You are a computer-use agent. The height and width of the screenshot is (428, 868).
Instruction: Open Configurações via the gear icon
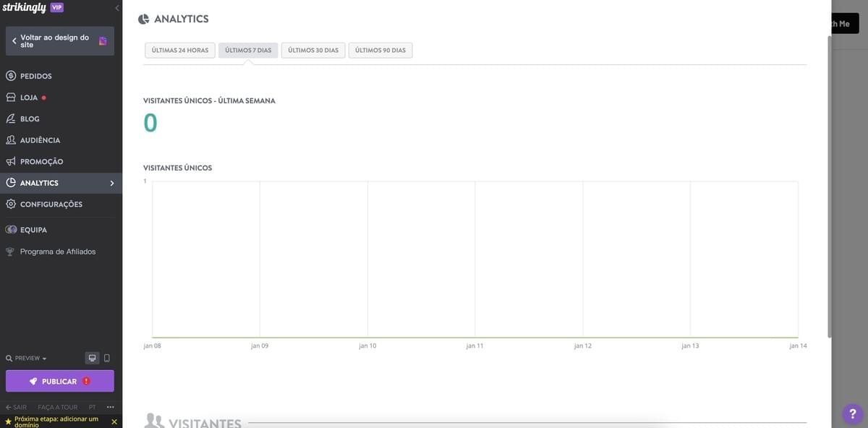click(9, 203)
